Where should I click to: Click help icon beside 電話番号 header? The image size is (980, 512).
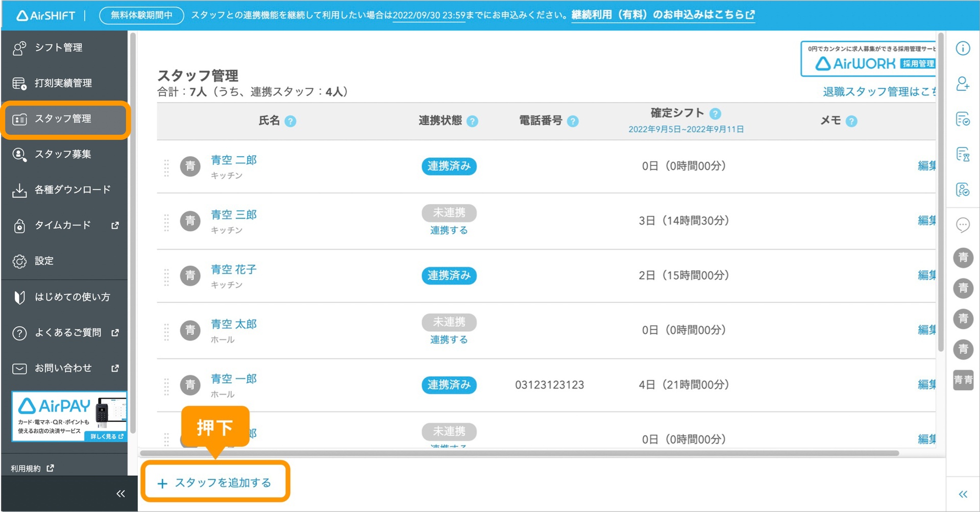coord(573,121)
